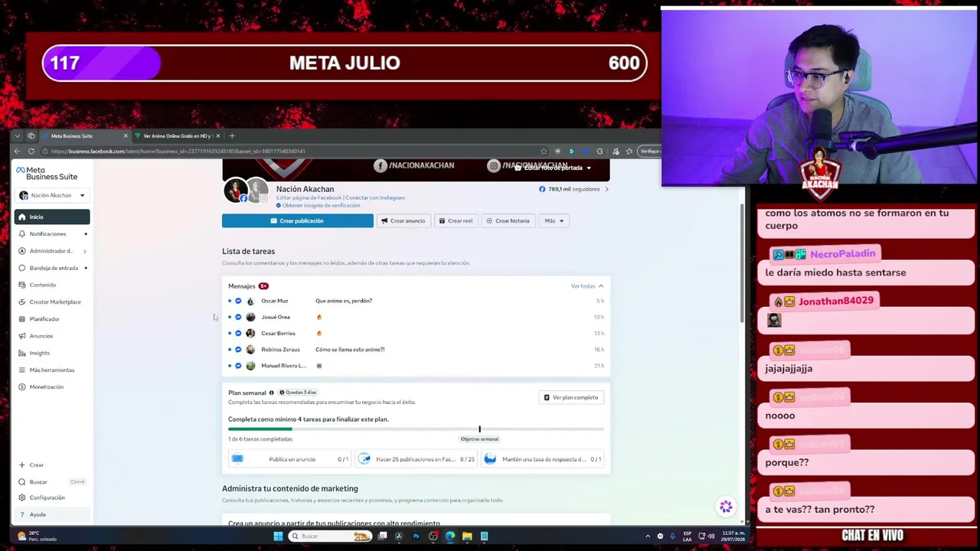This screenshot has width=980, height=551.
Task: Click Conectar con Instagram link
Action: [x=375, y=197]
